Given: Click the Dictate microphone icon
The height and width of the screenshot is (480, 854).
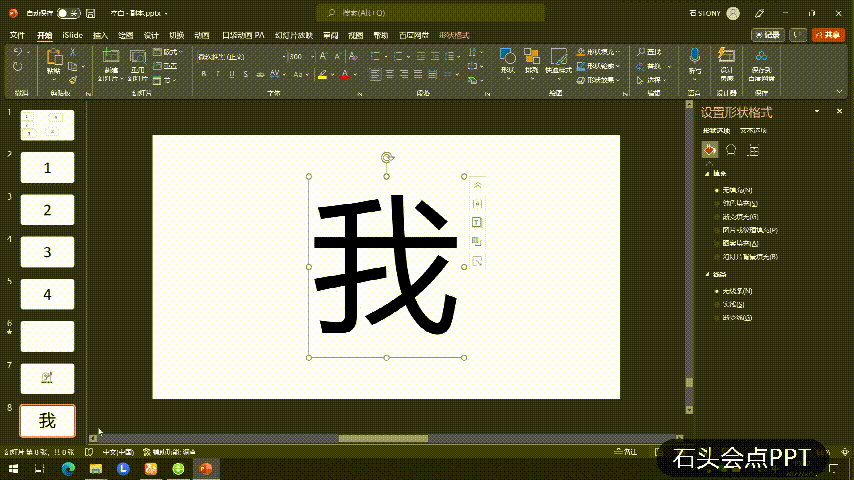Looking at the screenshot, I should (694, 57).
